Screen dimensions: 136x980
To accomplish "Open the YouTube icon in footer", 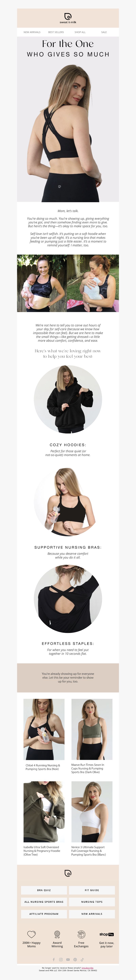I will (68, 959).
